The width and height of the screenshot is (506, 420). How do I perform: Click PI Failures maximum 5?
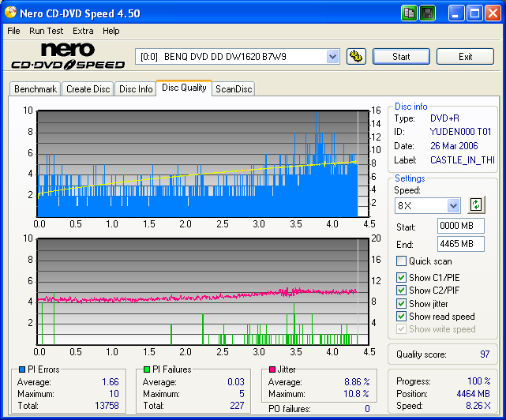[242, 394]
